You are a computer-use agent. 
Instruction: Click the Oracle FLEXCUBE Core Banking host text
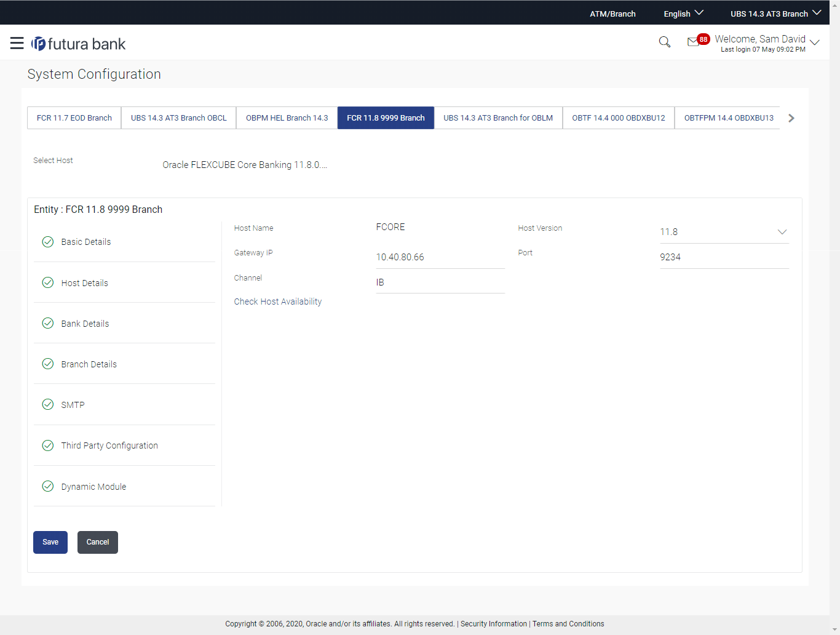(x=245, y=165)
